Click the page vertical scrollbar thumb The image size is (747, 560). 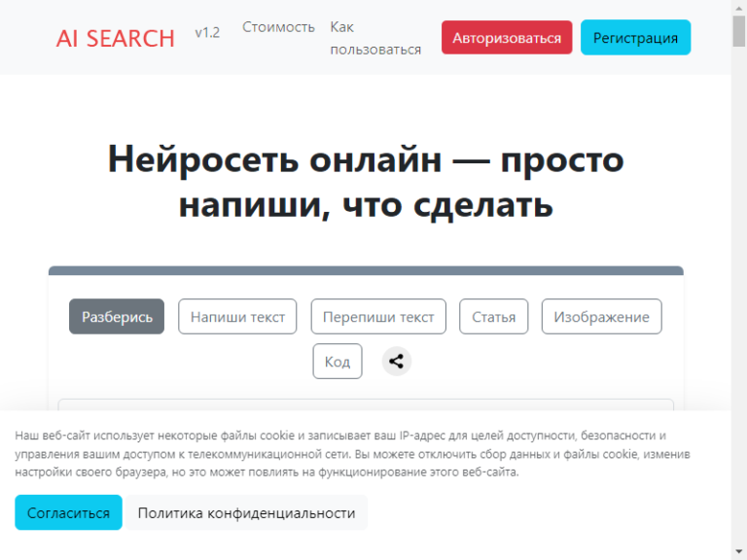[x=739, y=31]
